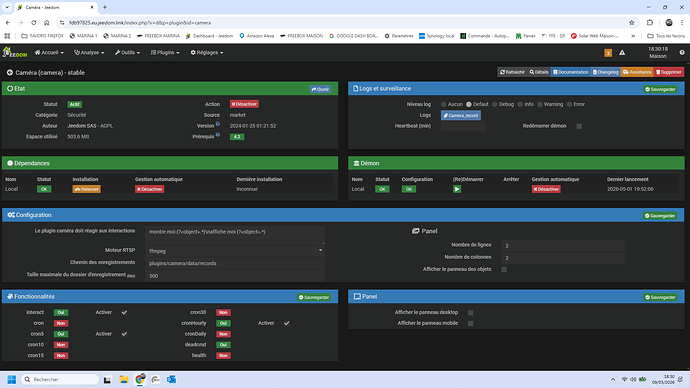Click the Détails button
Viewport: 690px width, 388px height.
click(539, 72)
